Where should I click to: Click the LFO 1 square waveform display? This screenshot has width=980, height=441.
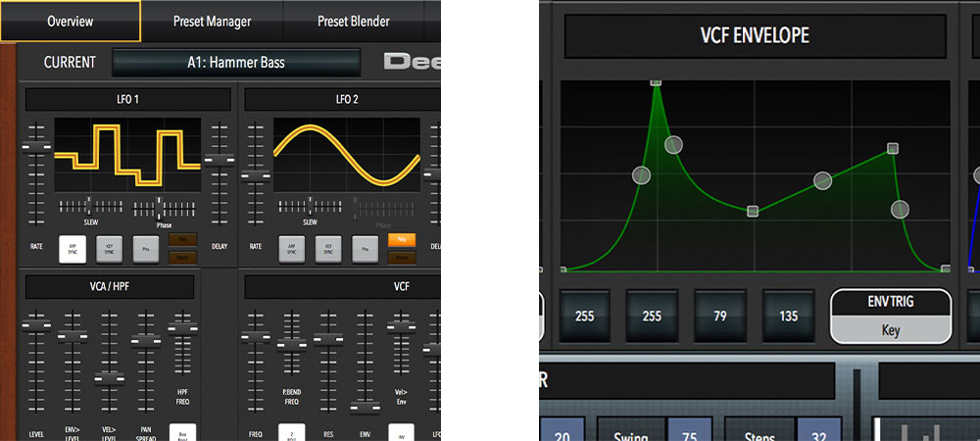[126, 155]
